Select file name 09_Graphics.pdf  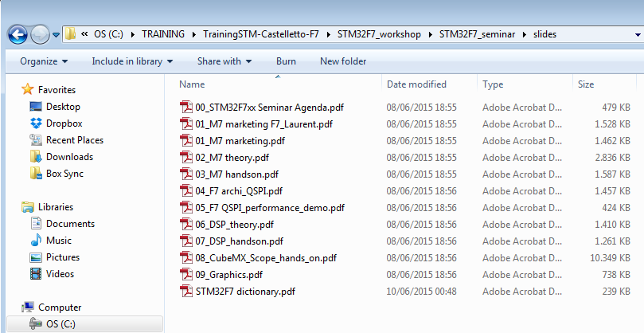pyautogui.click(x=228, y=275)
